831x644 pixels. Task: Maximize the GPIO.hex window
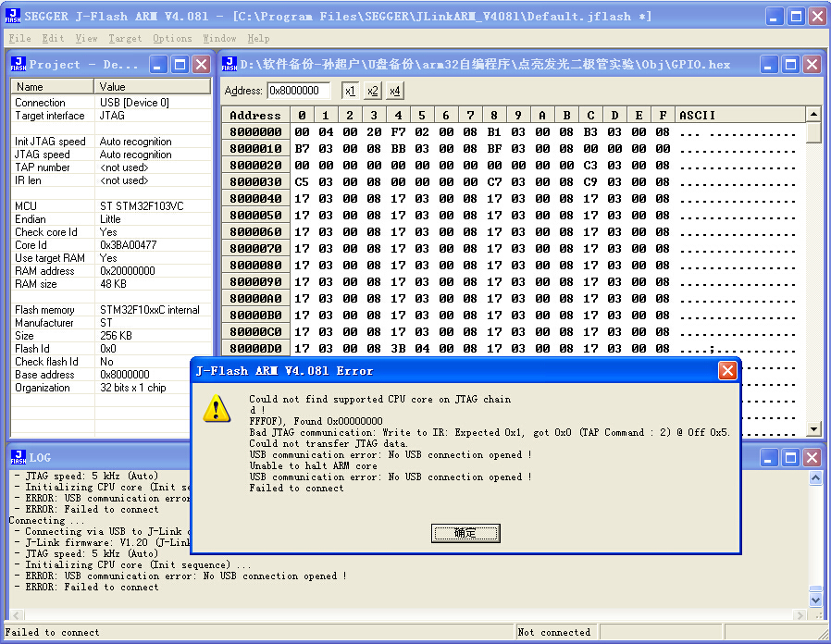coord(790,65)
